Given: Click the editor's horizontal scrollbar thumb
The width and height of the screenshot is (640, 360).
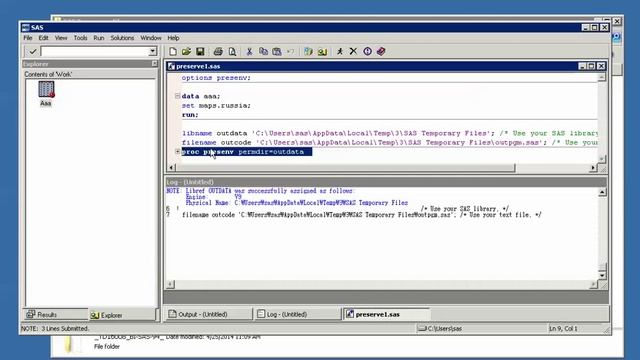Looking at the screenshot, I should coord(345,168).
